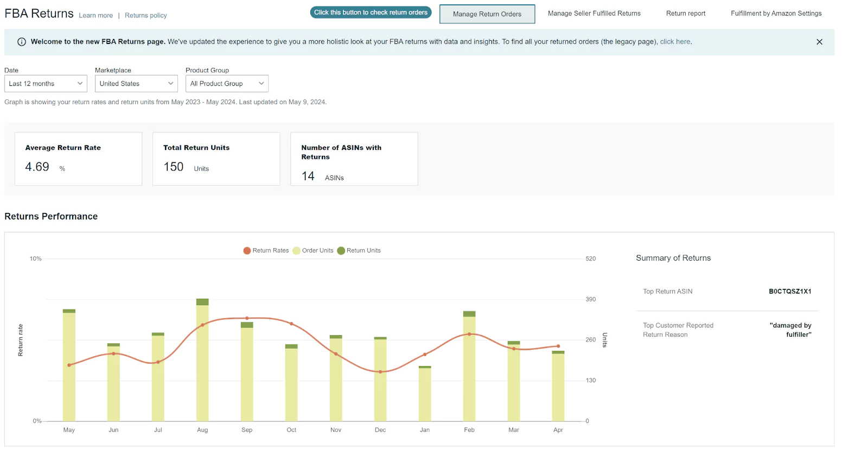The width and height of the screenshot is (868, 455).
Task: Go to Return report
Action: (x=685, y=14)
